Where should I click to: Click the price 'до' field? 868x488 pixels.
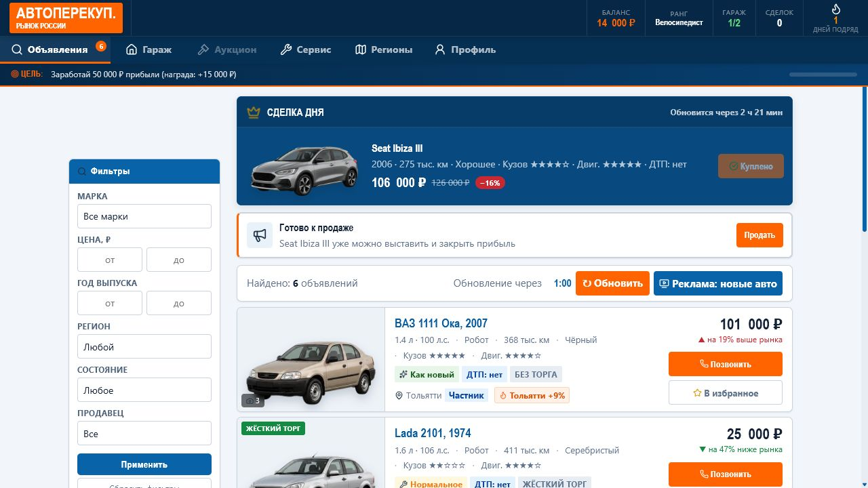(x=179, y=260)
